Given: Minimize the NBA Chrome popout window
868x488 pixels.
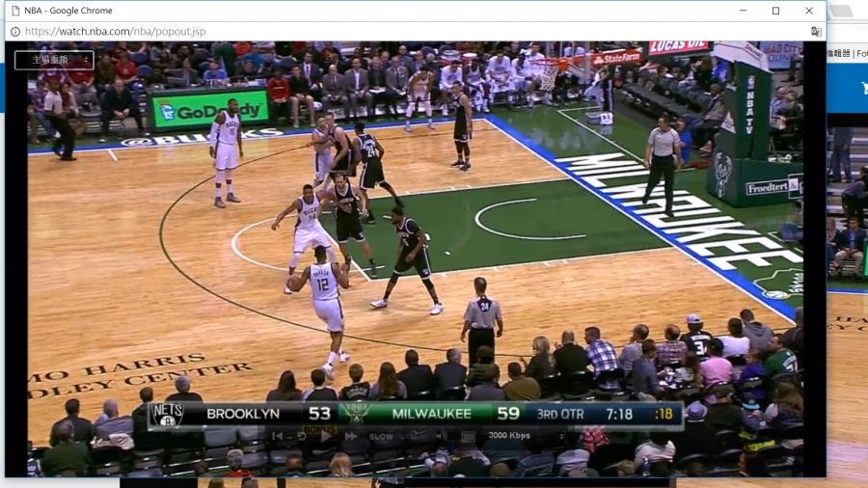Looking at the screenshot, I should pos(743,11).
